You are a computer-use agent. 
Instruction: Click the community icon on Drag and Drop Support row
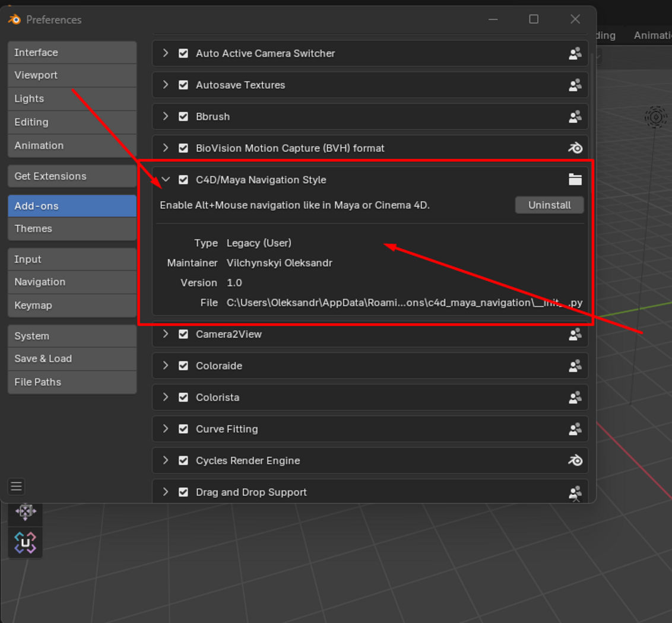pyautogui.click(x=575, y=492)
